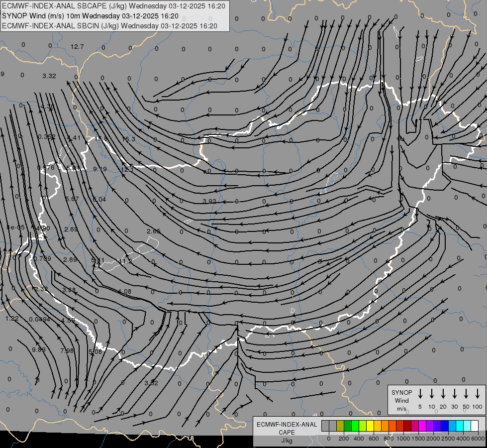Pick the bright cyan CAPE legend swatch

pos(459,426)
